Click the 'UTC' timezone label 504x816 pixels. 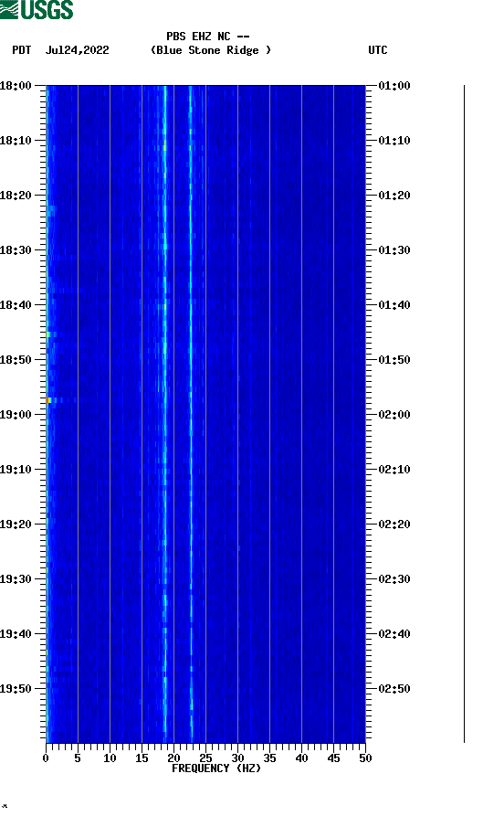pos(378,50)
